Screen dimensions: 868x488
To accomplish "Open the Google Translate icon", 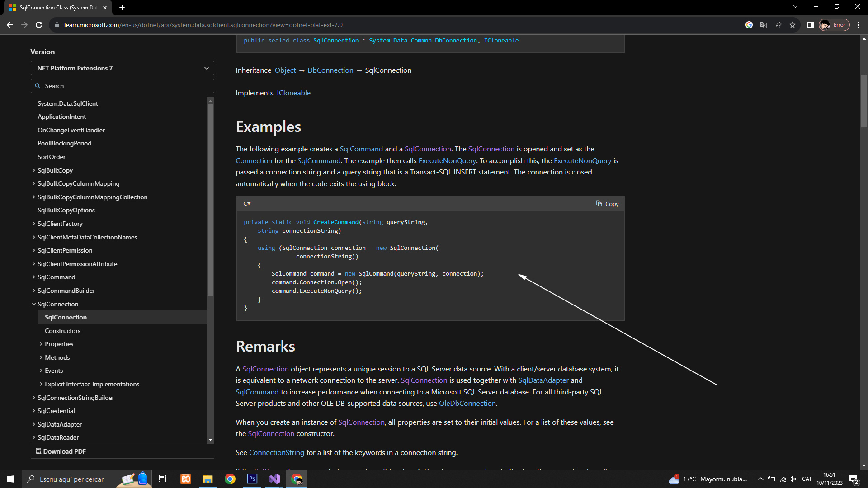I will click(764, 25).
